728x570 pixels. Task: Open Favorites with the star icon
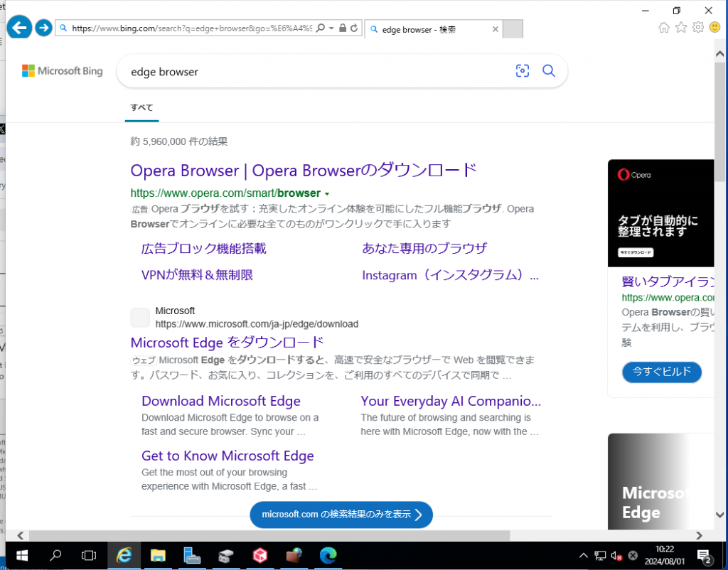(681, 28)
